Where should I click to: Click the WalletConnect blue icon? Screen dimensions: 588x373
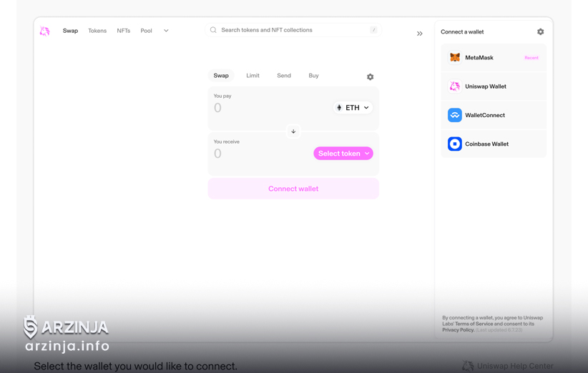tap(455, 115)
